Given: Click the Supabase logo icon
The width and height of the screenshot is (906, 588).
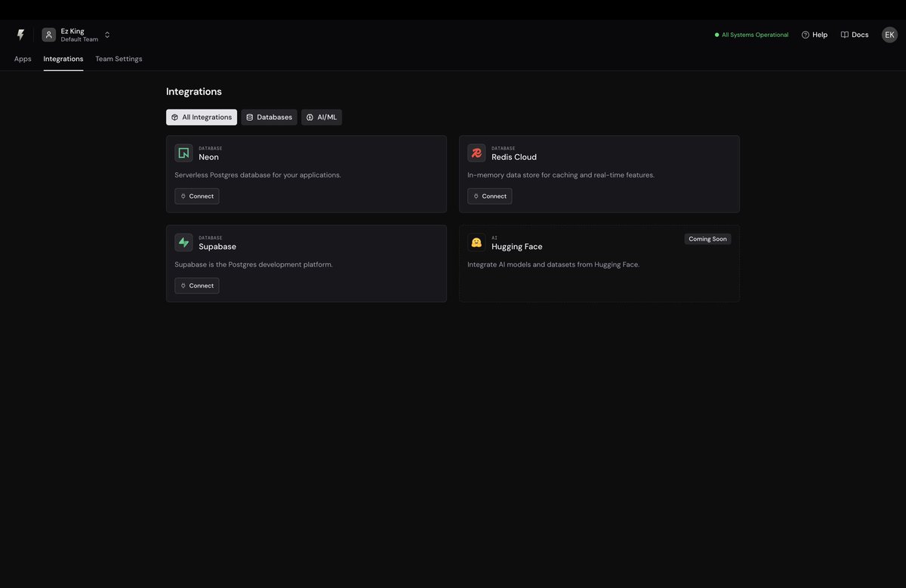Looking at the screenshot, I should [183, 242].
